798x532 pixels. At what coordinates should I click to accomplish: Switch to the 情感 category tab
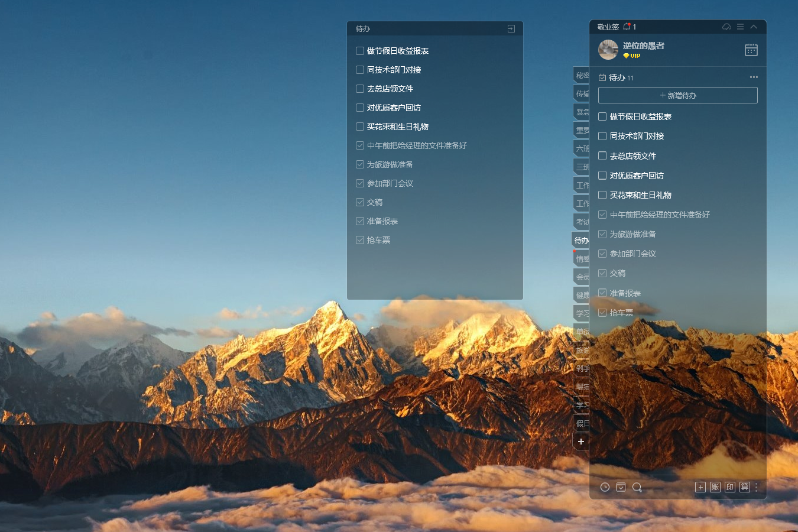click(x=582, y=258)
